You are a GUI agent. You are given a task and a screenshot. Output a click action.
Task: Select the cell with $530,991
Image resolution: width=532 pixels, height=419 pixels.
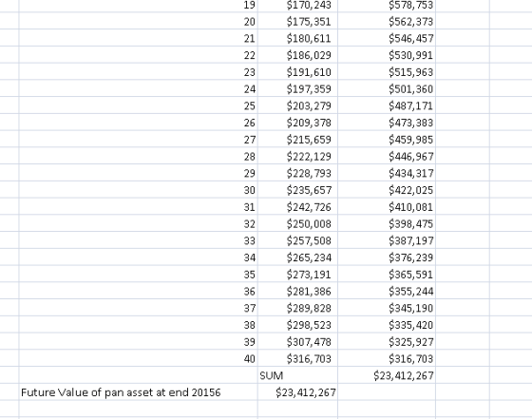pyautogui.click(x=387, y=54)
